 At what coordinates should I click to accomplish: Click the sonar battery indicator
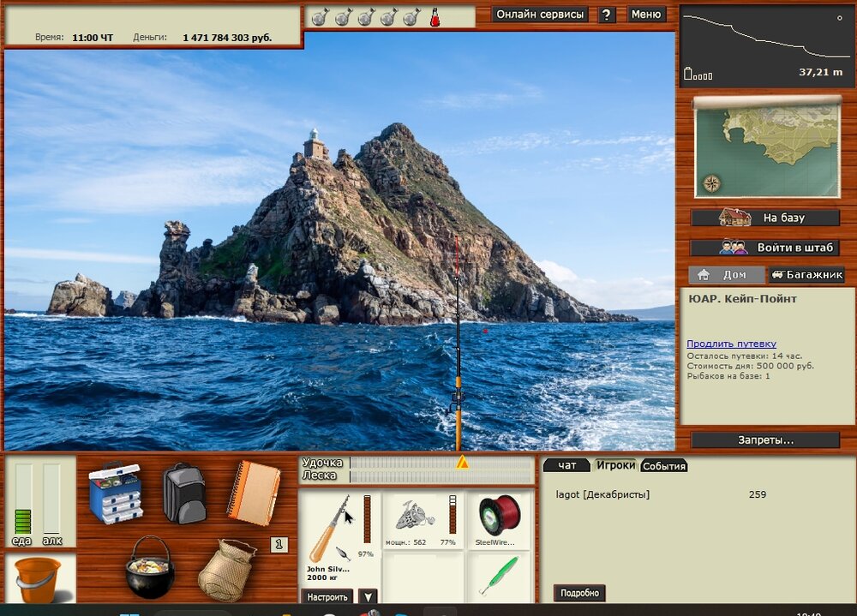pyautogui.click(x=698, y=74)
